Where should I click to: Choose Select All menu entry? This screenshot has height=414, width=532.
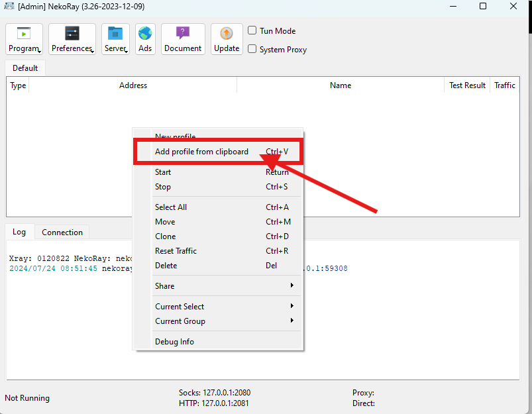[217, 207]
